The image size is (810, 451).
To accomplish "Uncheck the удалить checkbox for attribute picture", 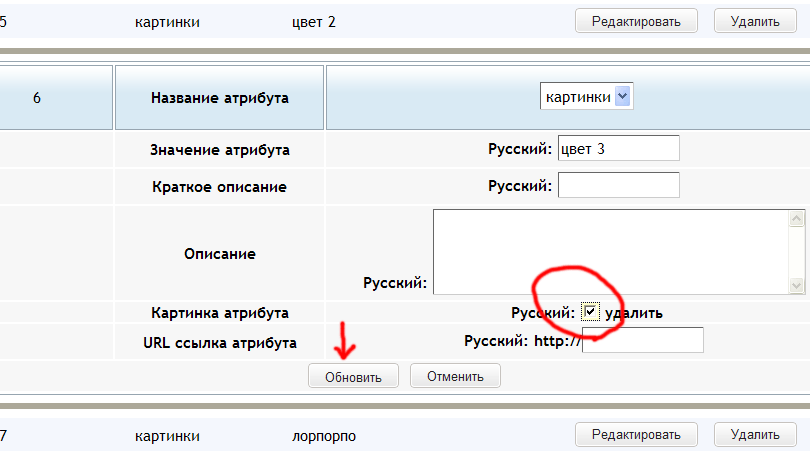I will click(x=590, y=312).
